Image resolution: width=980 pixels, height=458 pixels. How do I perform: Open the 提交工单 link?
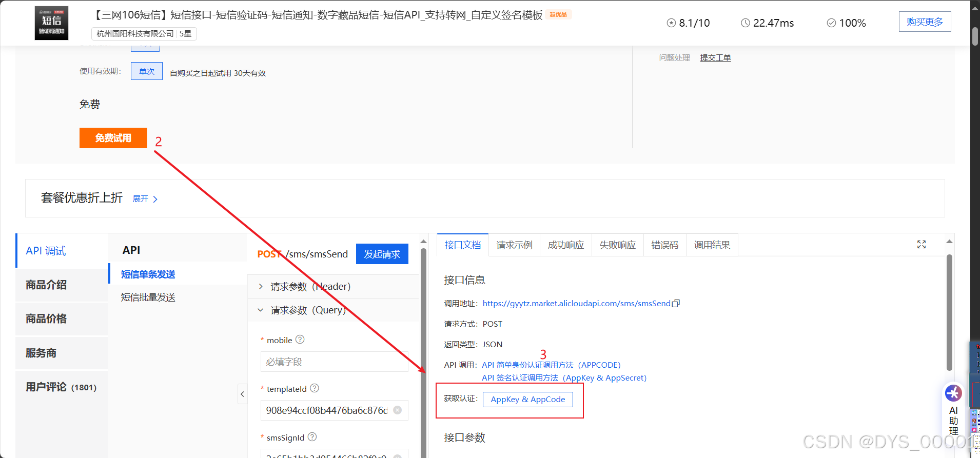click(x=715, y=58)
